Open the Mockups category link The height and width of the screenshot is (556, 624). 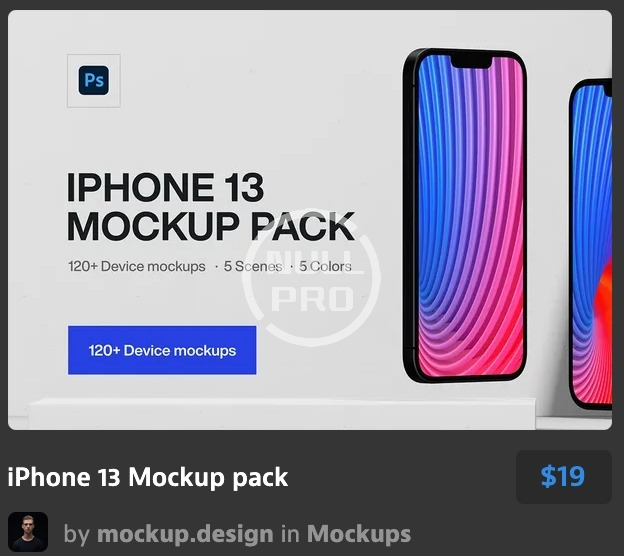point(359,533)
